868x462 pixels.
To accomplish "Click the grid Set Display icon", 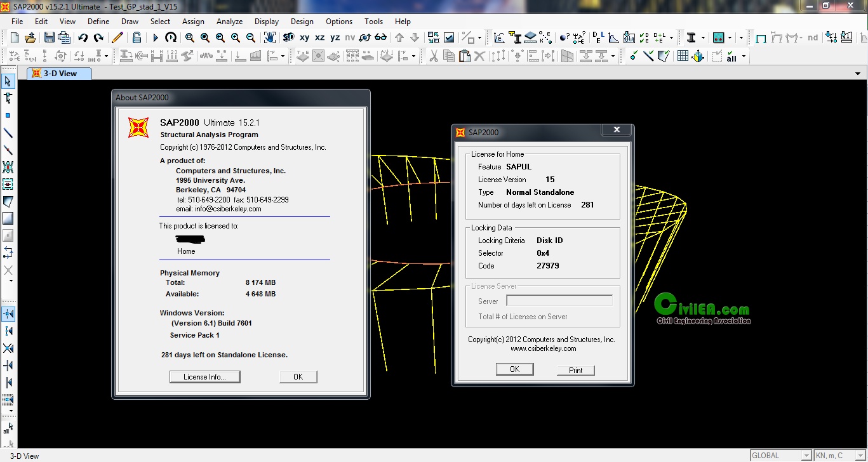I will [683, 56].
